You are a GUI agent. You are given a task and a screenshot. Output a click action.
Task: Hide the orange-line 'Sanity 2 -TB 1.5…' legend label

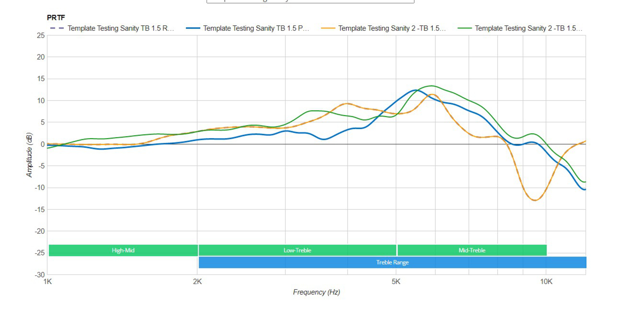click(392, 28)
